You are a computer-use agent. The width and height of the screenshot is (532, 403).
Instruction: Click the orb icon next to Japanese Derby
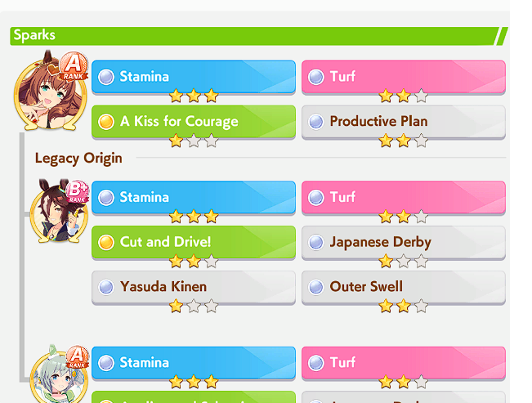[x=316, y=243]
